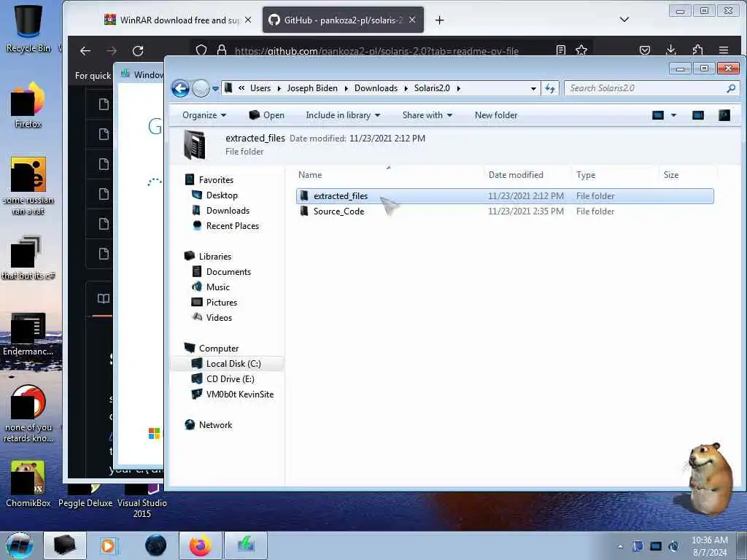Viewport: 747px width, 560px height.
Task: Click the Firefox taskbar button
Action: pyautogui.click(x=200, y=545)
